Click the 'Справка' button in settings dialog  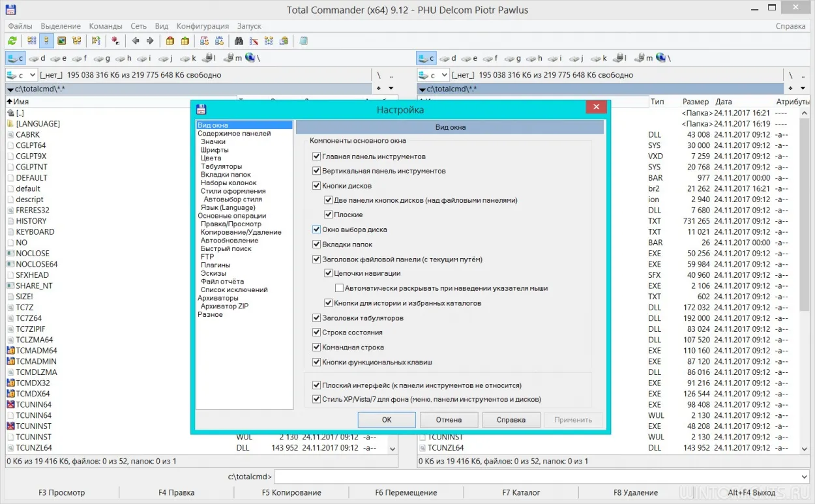pyautogui.click(x=511, y=420)
